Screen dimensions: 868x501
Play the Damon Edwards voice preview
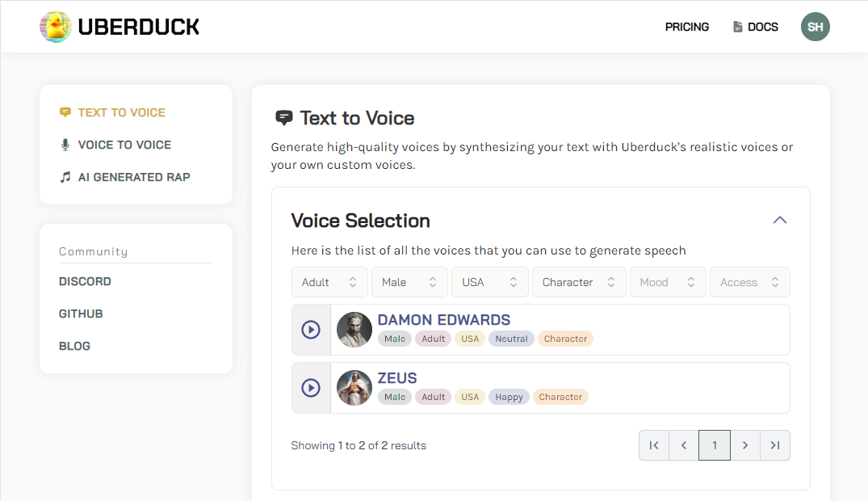pos(311,330)
